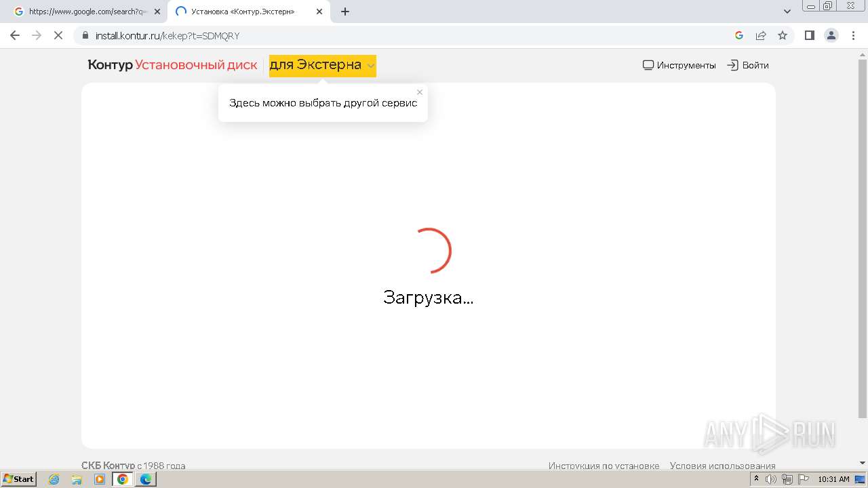Open the volume control in tray
Screen dimensions: 868x488
point(771,479)
